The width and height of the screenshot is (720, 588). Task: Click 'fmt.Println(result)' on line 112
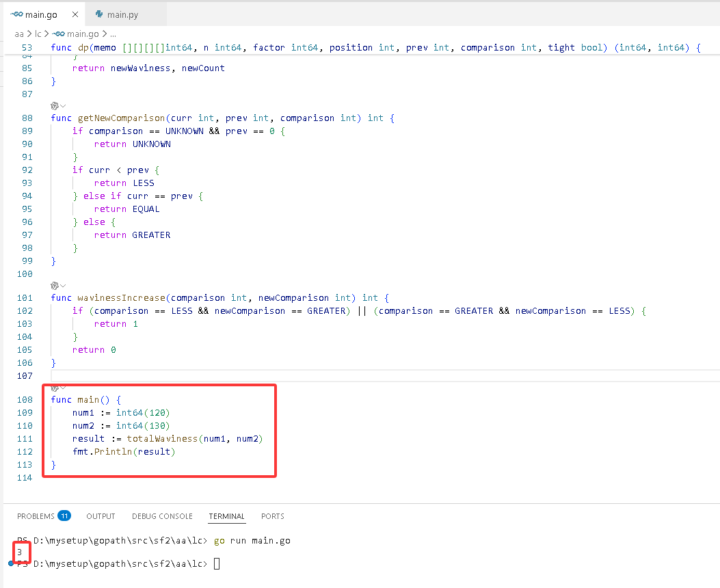124,452
